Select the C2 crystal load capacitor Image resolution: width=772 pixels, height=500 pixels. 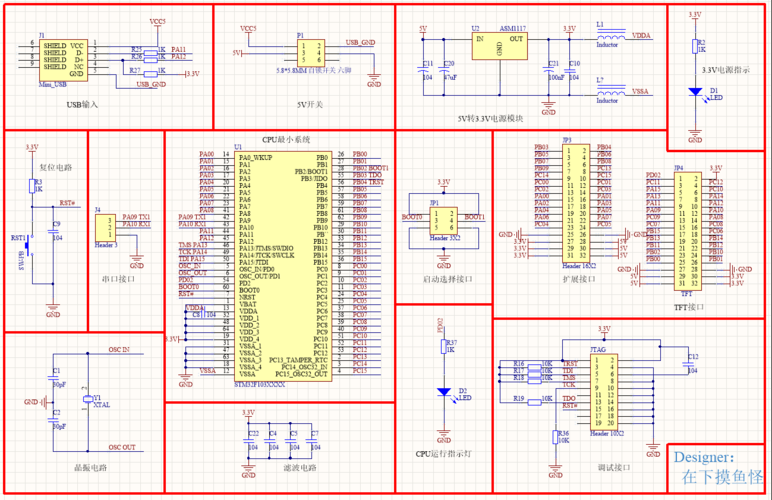[x=53, y=420]
